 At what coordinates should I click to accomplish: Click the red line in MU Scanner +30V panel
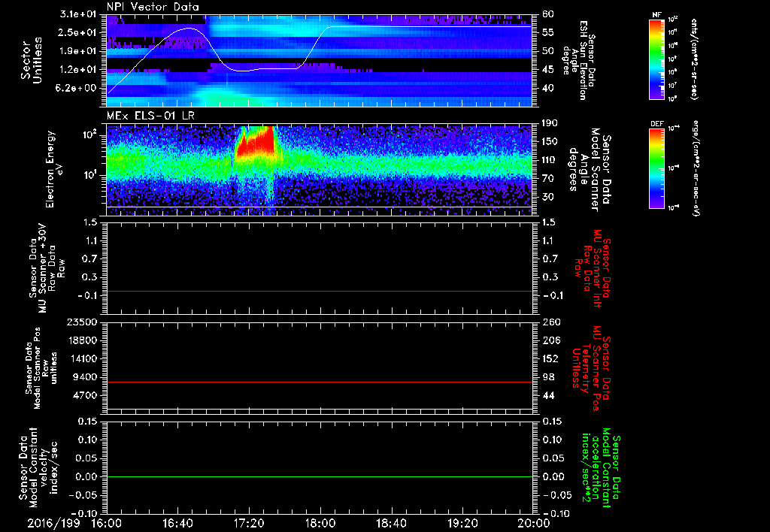[x=320, y=291]
